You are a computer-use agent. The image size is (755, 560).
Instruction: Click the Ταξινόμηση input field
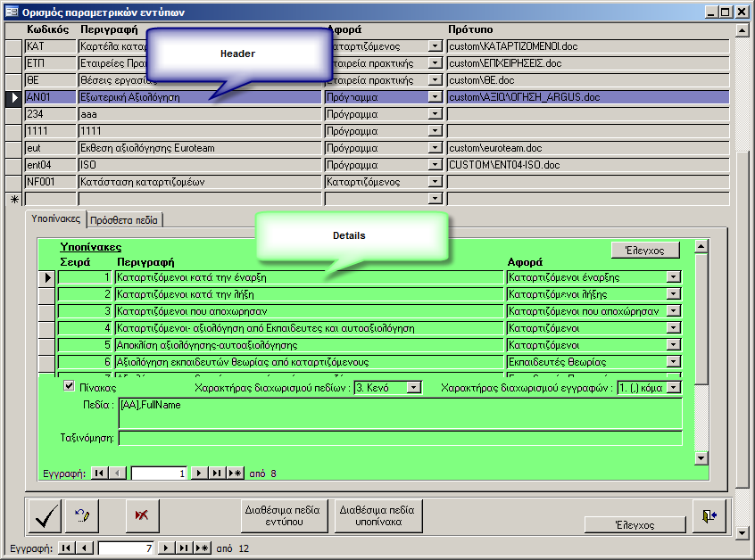point(400,438)
